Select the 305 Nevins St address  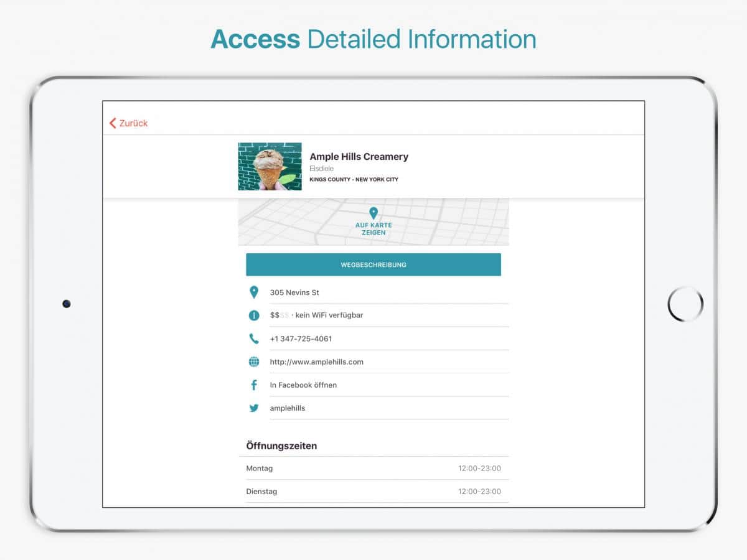click(294, 292)
